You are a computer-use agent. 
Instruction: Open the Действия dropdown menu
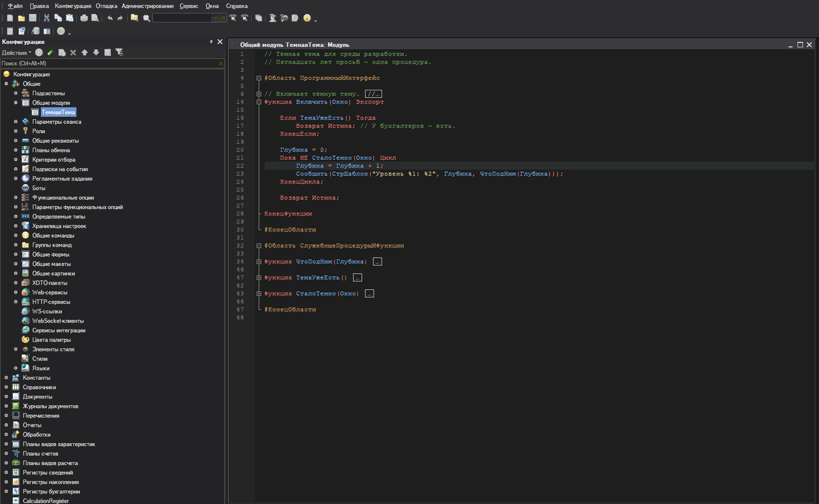coord(16,53)
